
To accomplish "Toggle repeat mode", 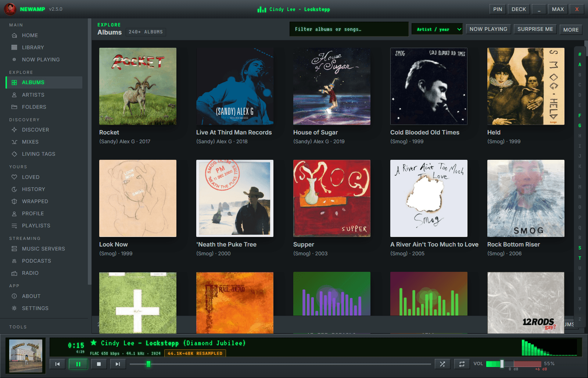I will point(462,364).
